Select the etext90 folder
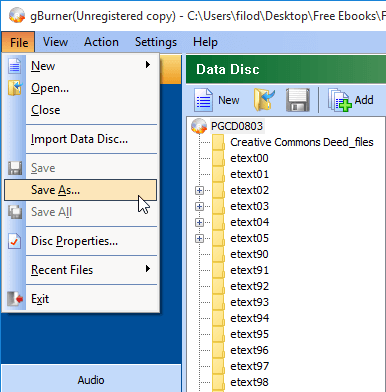Image resolution: width=386 pixels, height=392 pixels. point(249,254)
